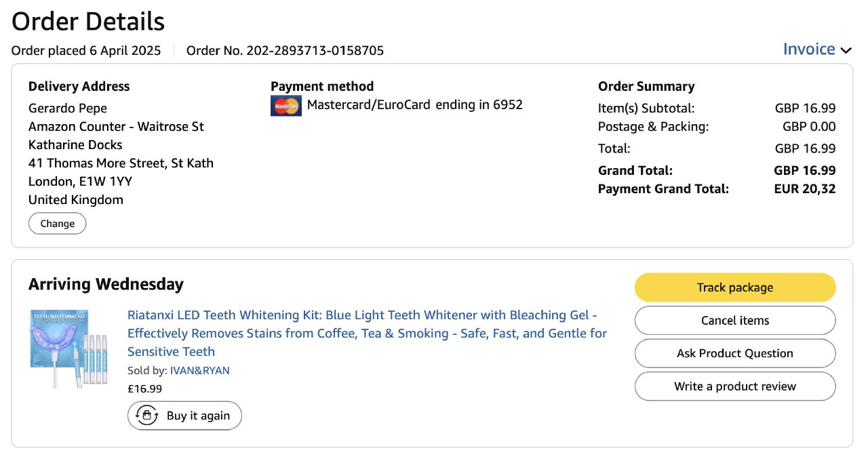Click the Delivery Address heading
The height and width of the screenshot is (465, 868).
click(x=79, y=87)
